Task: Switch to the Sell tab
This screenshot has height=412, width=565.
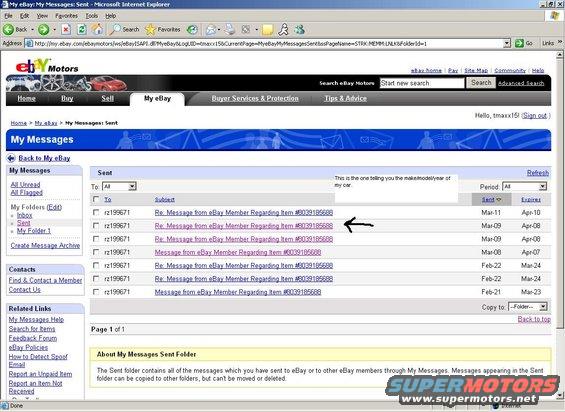Action: point(107,98)
